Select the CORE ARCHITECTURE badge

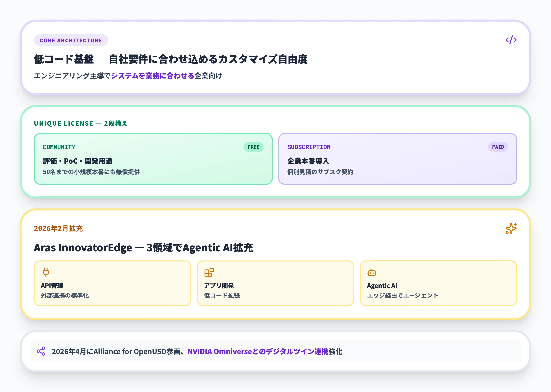(x=71, y=40)
